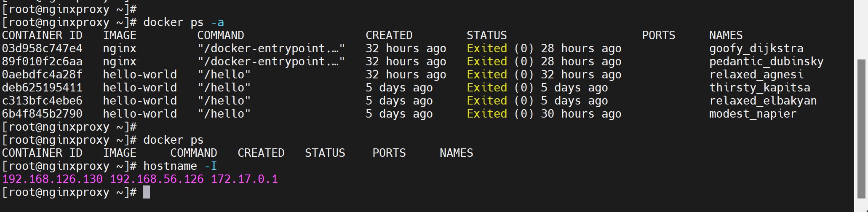Click the "docker ps -a" command text
The image size is (868, 212).
click(184, 22)
